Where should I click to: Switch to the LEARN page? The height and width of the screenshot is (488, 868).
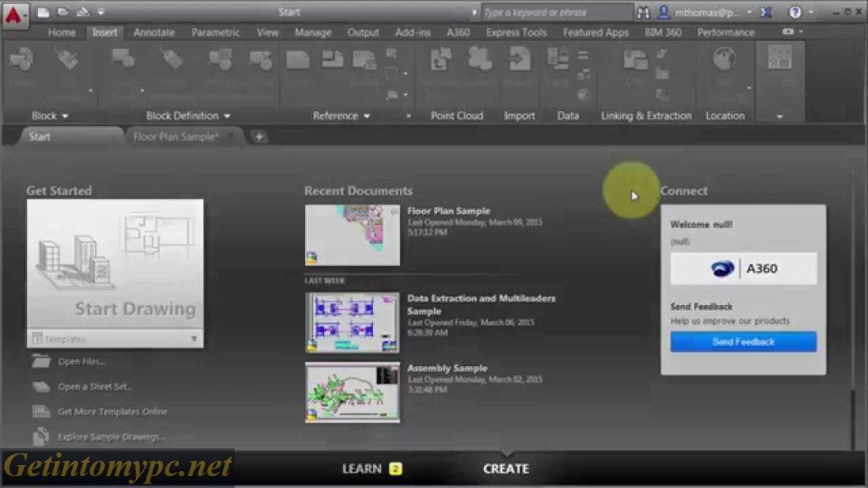(371, 469)
